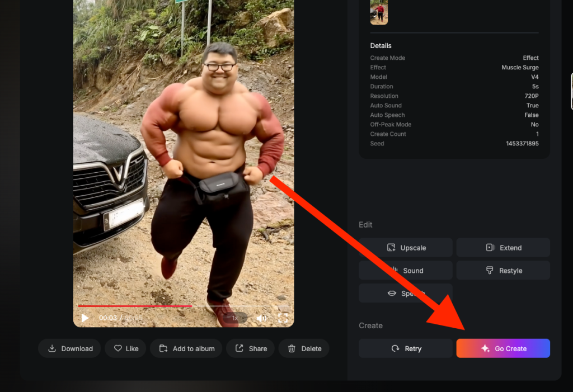Restyle the video with the Restyle button
573x392 pixels.
pos(503,271)
